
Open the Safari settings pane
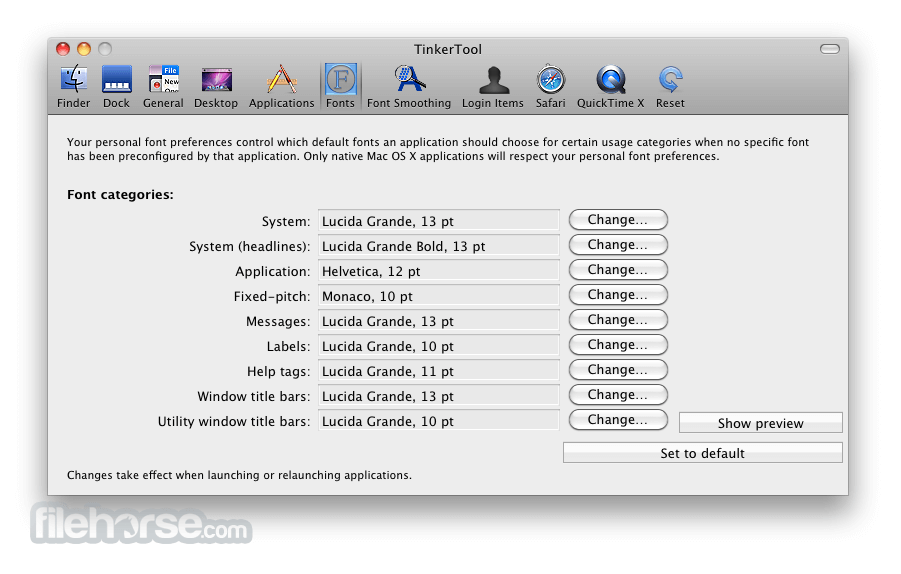pos(550,86)
